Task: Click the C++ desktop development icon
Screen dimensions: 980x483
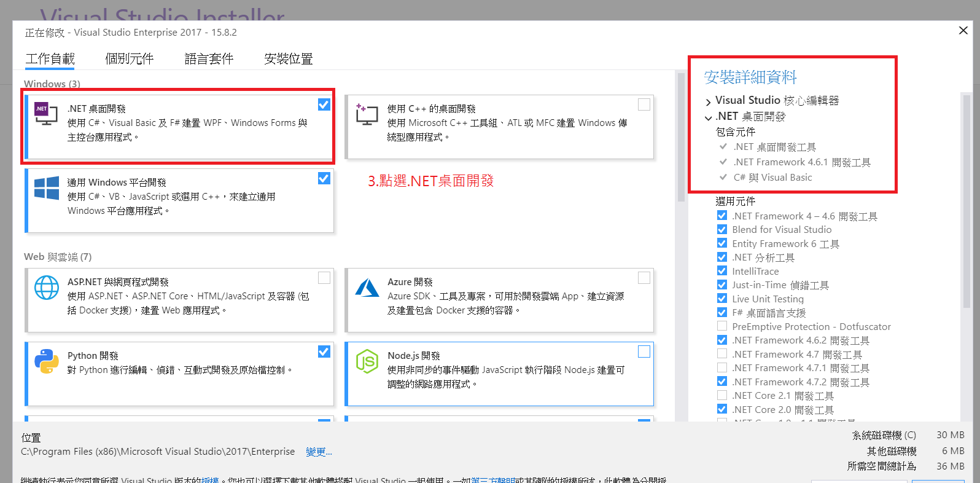Action: point(367,114)
